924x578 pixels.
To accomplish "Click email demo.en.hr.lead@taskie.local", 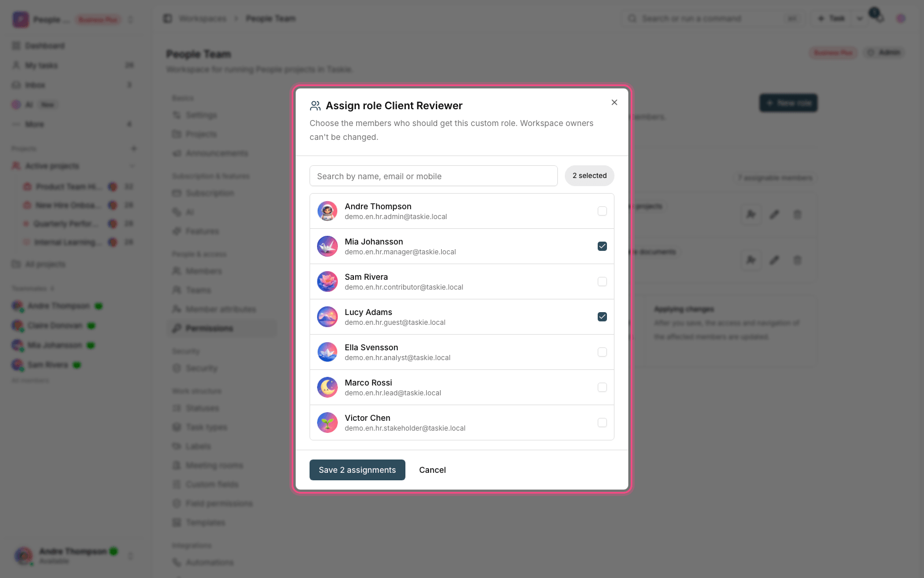I will tap(393, 393).
